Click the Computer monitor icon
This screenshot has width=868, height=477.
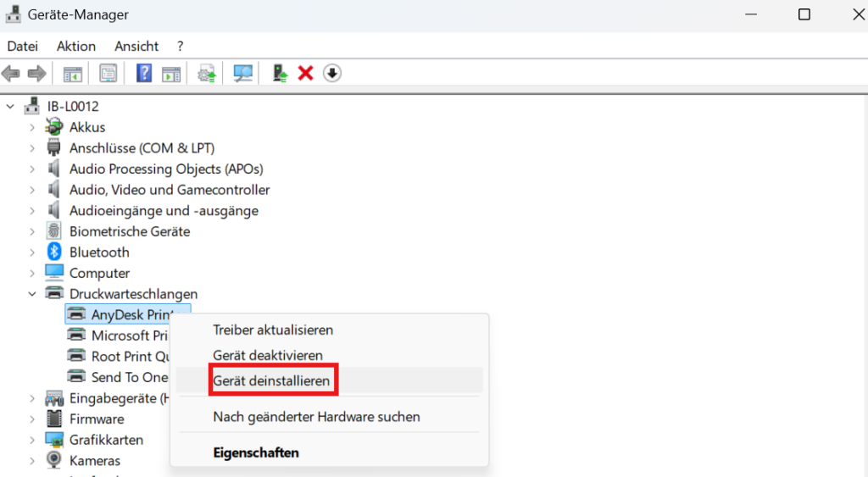pyautogui.click(x=54, y=272)
